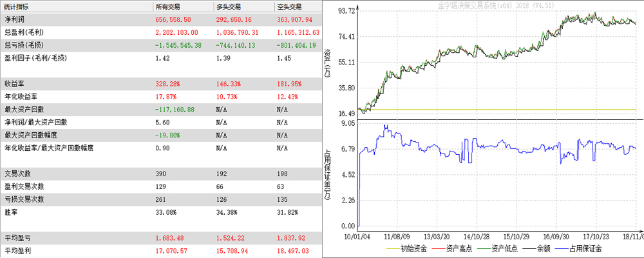Viewport: 644px width, 258px height.
Task: Select the 所有交易 column header
Action: click(x=170, y=6)
